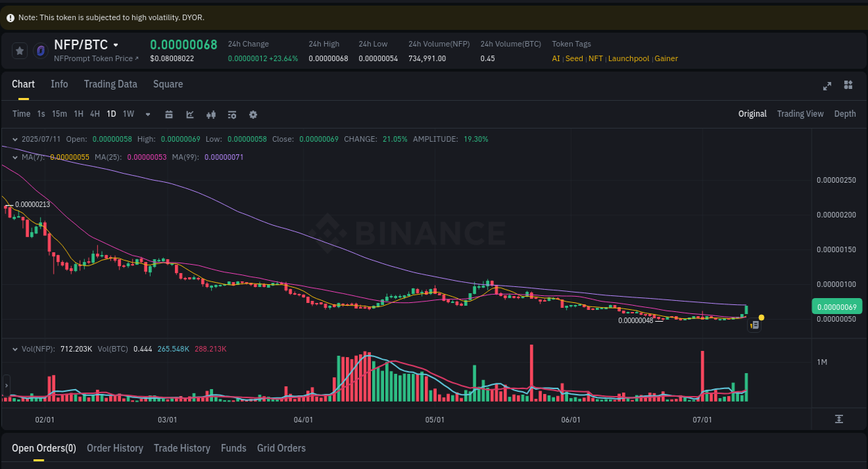
Task: Switch to Depth view
Action: pyautogui.click(x=845, y=113)
